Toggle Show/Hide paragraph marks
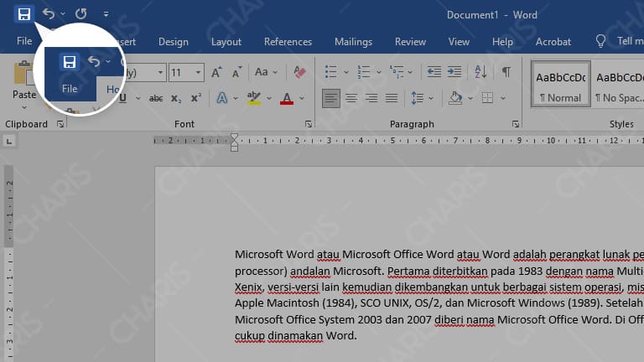644x362 pixels. pos(506,72)
